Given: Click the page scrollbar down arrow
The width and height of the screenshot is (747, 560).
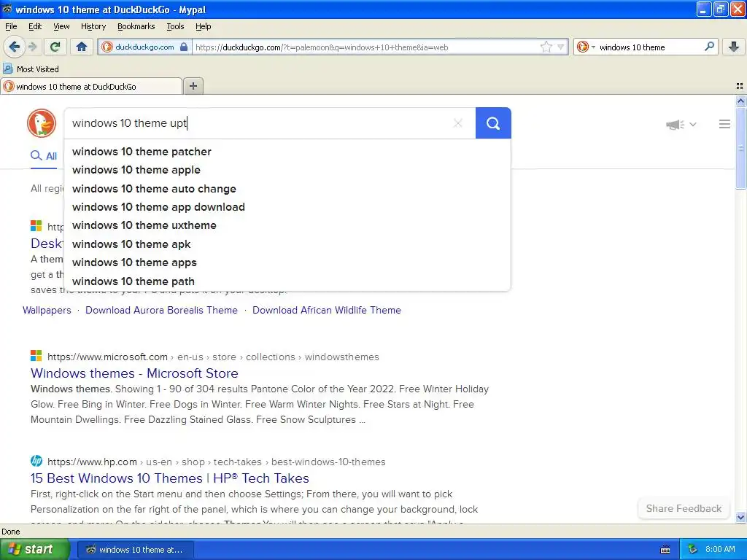Looking at the screenshot, I should (x=740, y=517).
